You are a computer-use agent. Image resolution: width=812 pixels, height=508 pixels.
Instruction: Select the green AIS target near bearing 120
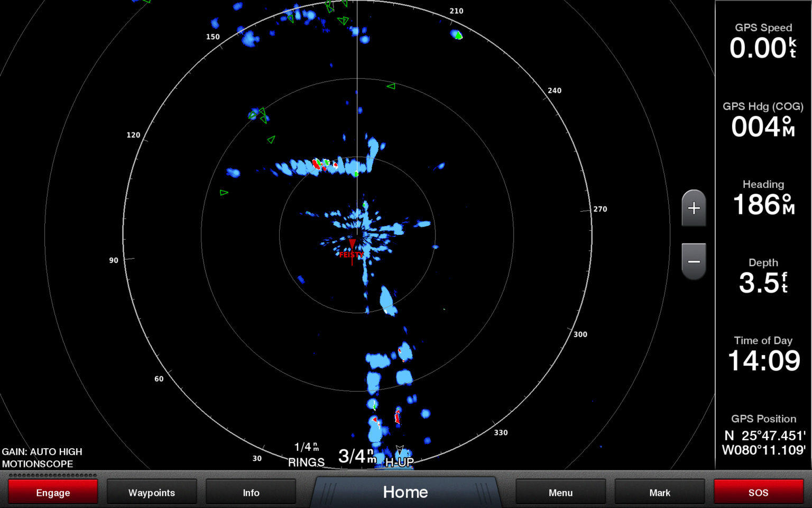coord(271,140)
